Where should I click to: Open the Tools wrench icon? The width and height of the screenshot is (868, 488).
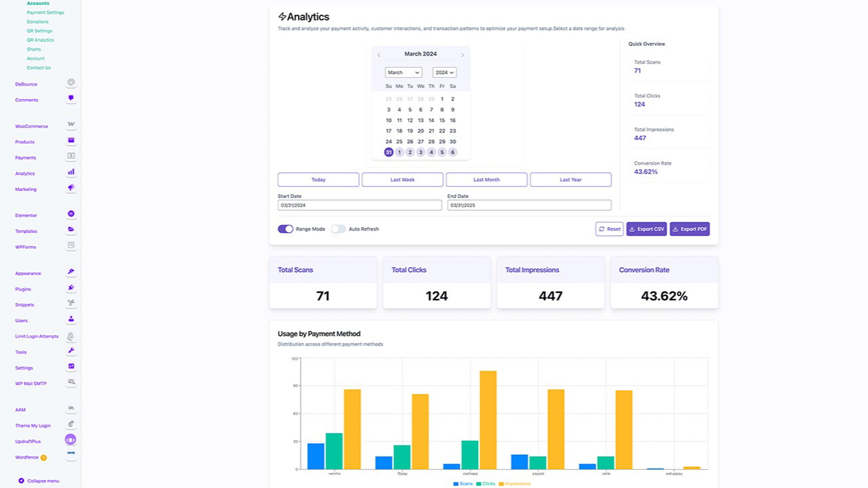pos(71,351)
